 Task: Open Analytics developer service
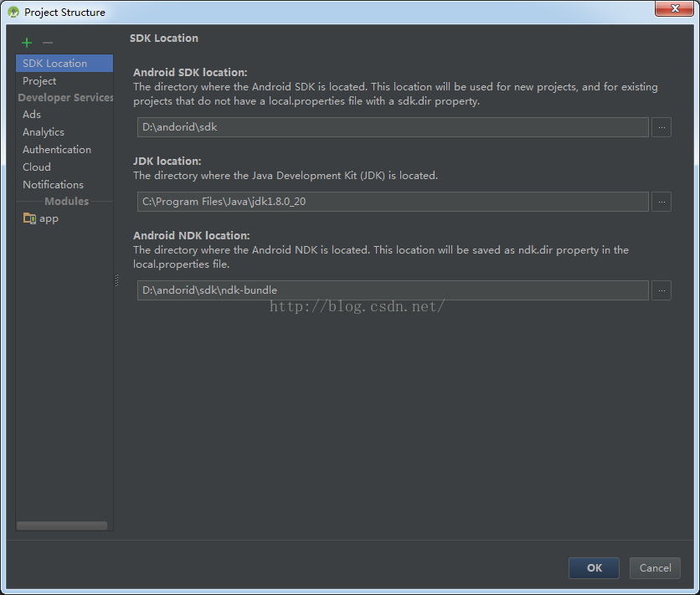click(x=44, y=132)
